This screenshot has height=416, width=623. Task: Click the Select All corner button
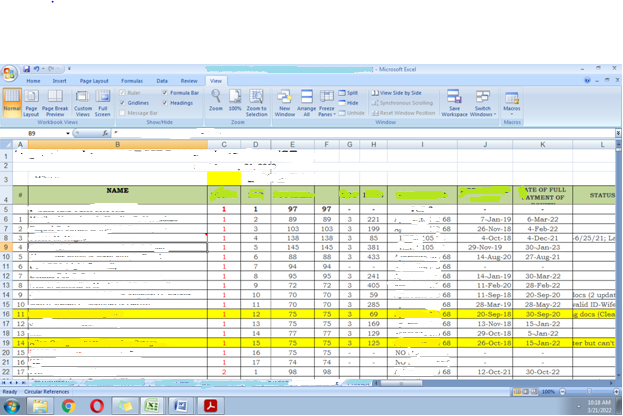pyautogui.click(x=6, y=145)
